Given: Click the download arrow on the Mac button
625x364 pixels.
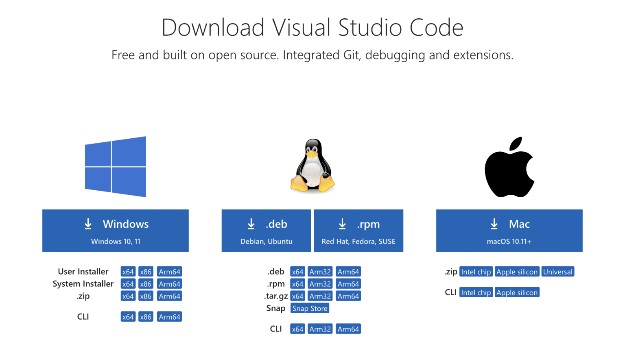Looking at the screenshot, I should click(494, 224).
